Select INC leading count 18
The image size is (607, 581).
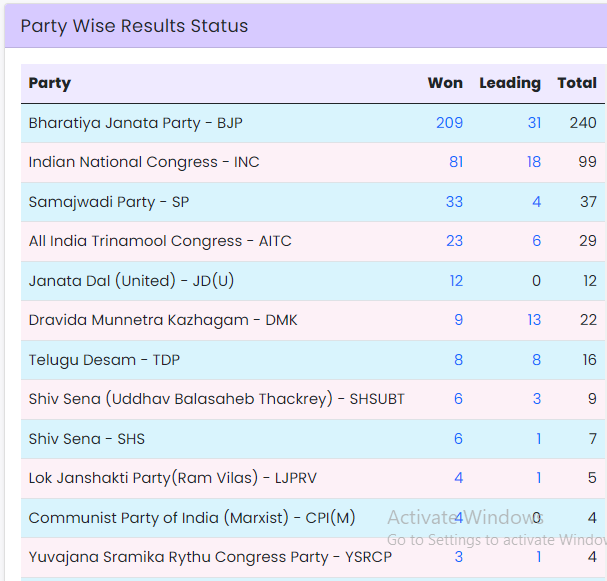533,162
